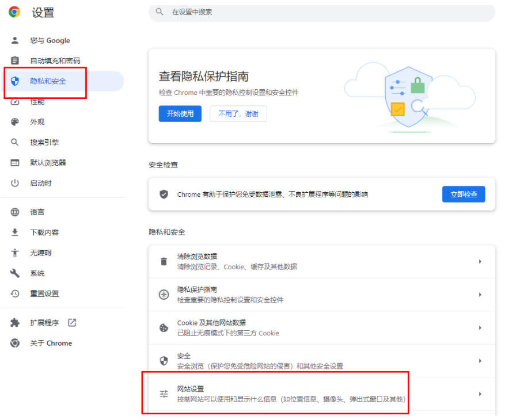The height and width of the screenshot is (420, 505).
Task: Expand the 安全 row arrow
Action: click(480, 361)
